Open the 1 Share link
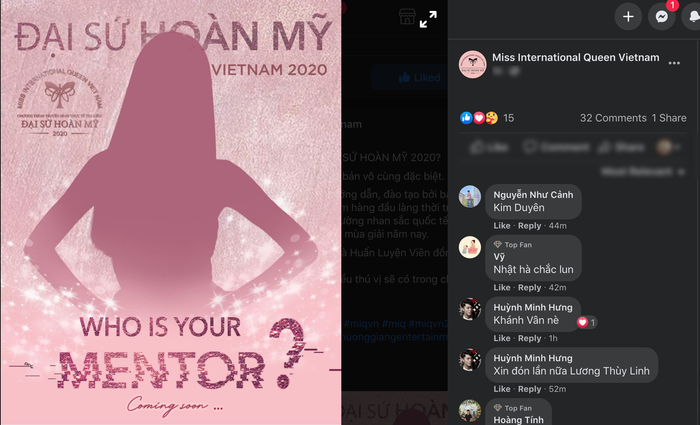Screen dimensions: 700x425 (669, 118)
